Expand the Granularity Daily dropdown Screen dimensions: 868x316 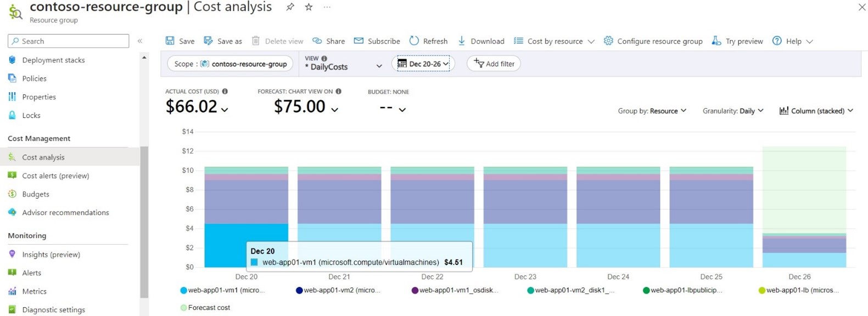pyautogui.click(x=733, y=111)
